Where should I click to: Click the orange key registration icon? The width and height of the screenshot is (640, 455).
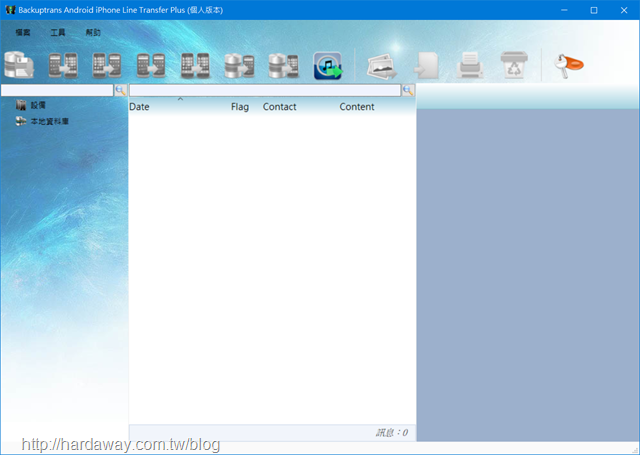click(x=568, y=66)
